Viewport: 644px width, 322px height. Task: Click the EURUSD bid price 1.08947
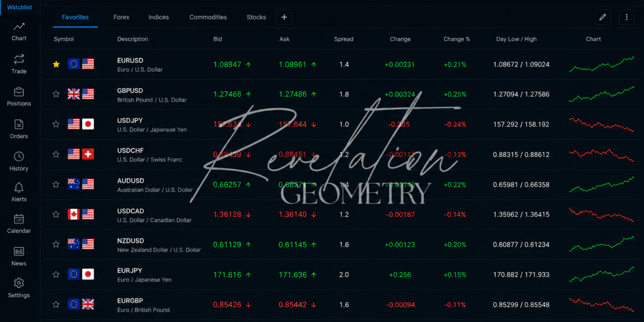pyautogui.click(x=227, y=64)
